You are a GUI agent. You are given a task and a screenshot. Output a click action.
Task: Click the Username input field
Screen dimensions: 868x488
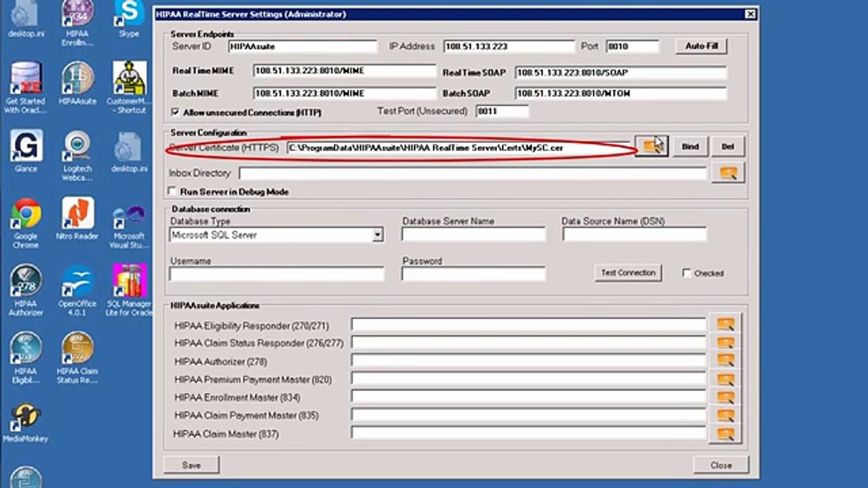(277, 274)
